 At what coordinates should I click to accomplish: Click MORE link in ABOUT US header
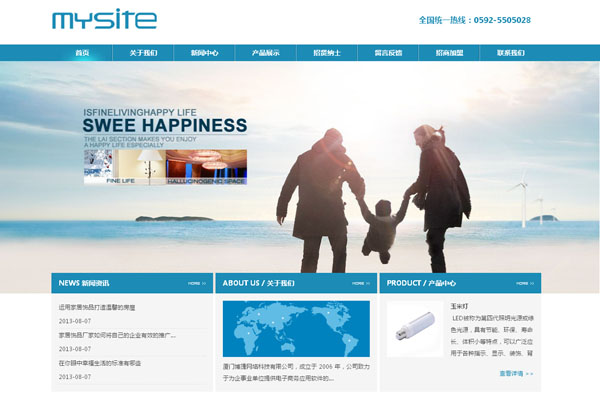point(360,284)
